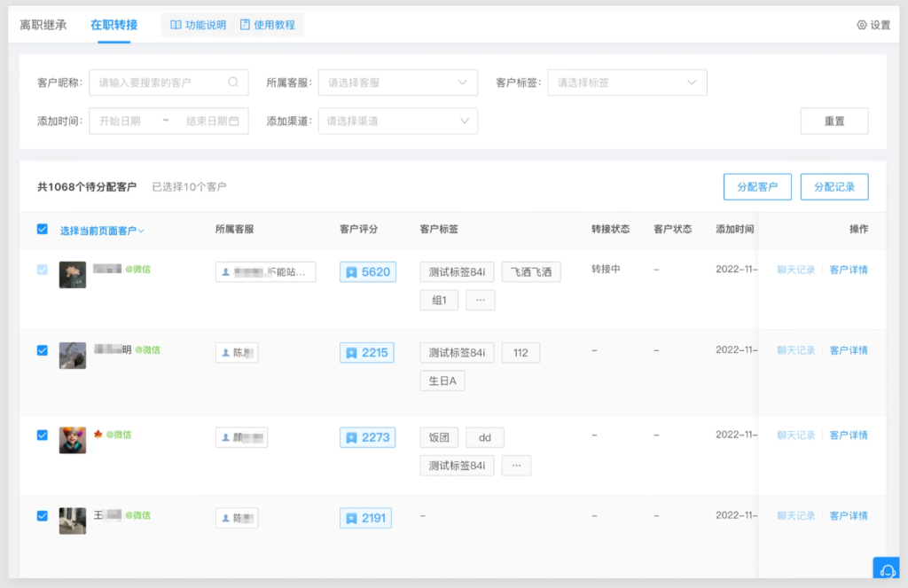Click the 112 tag
Image resolution: width=908 pixels, height=588 pixels.
[x=521, y=353]
